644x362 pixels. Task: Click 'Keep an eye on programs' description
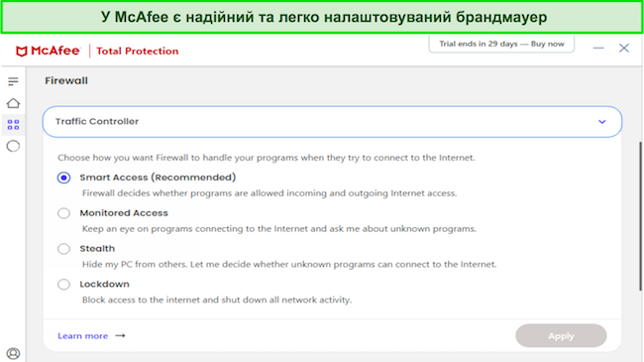[x=279, y=229]
